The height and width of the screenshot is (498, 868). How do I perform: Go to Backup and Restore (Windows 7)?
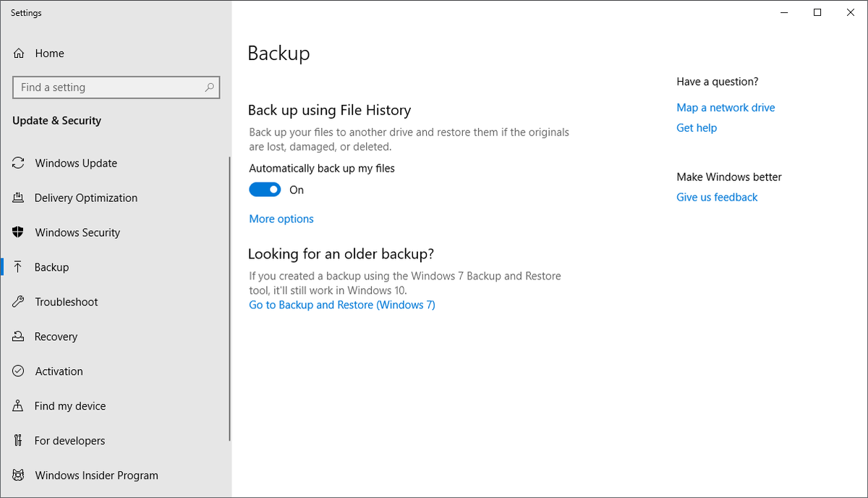pos(341,305)
